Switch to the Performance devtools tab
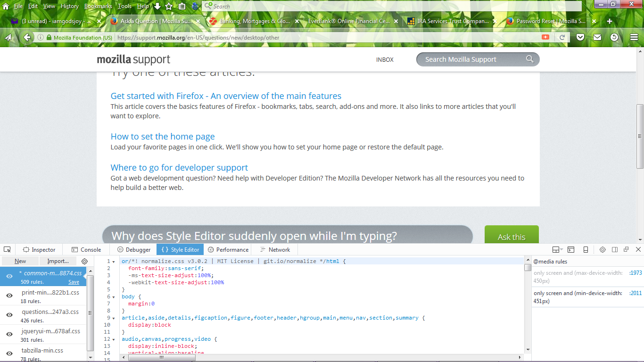This screenshot has height=362, width=644. pos(228,250)
